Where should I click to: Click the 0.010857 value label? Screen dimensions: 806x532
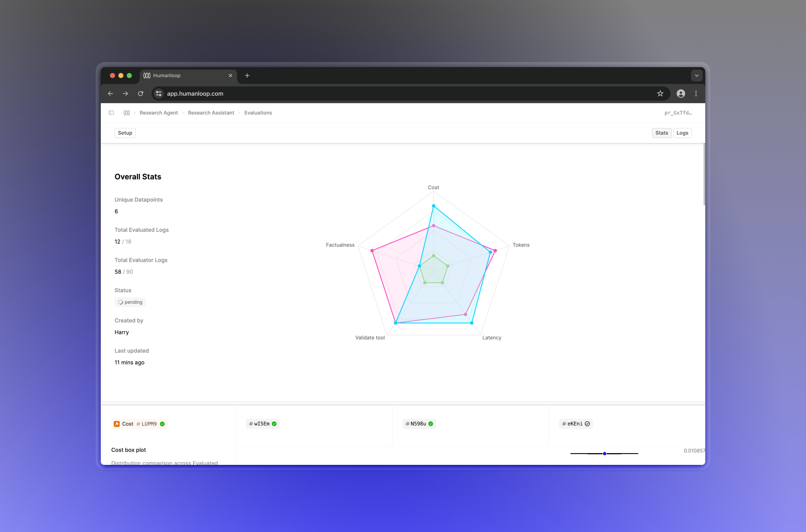point(694,451)
